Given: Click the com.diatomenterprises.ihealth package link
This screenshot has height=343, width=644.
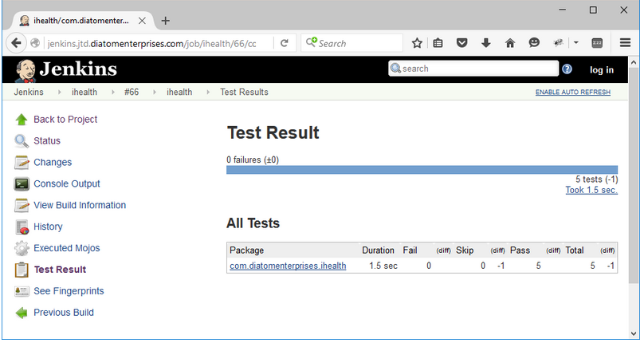Looking at the screenshot, I should coord(288,266).
